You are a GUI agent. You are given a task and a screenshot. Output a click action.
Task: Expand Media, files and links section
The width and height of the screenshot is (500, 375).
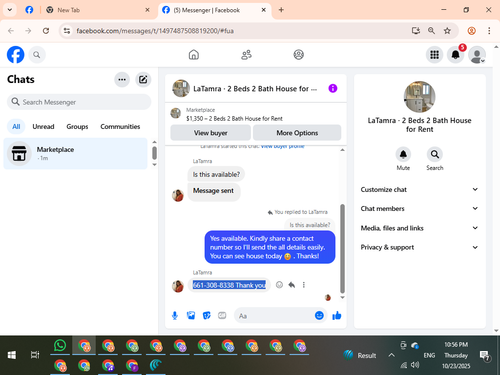(x=419, y=228)
